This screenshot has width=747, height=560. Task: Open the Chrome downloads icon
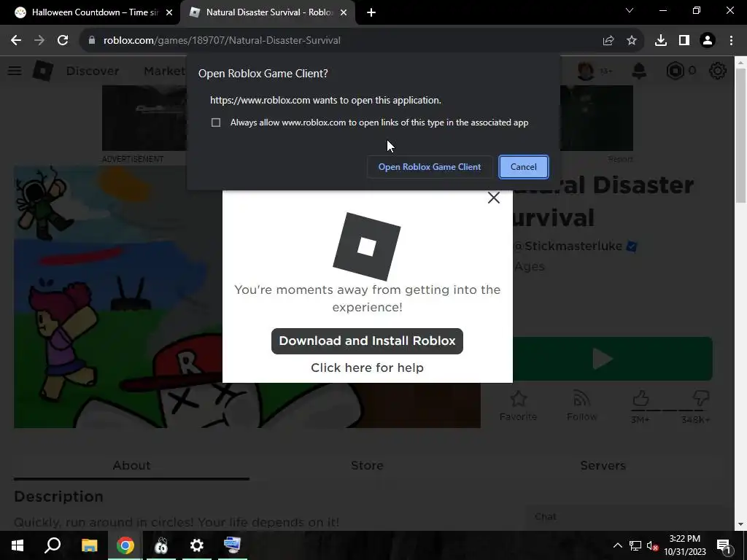click(661, 41)
